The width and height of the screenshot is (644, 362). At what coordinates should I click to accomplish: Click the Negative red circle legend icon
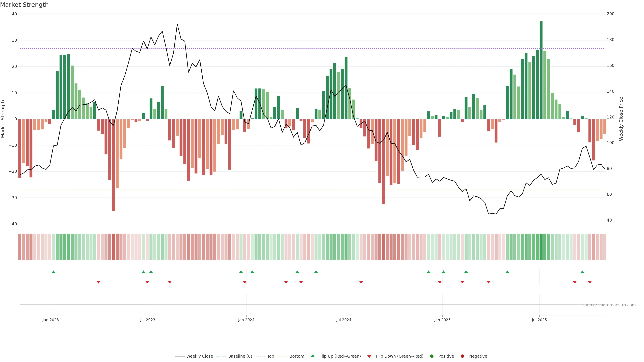tap(462, 356)
